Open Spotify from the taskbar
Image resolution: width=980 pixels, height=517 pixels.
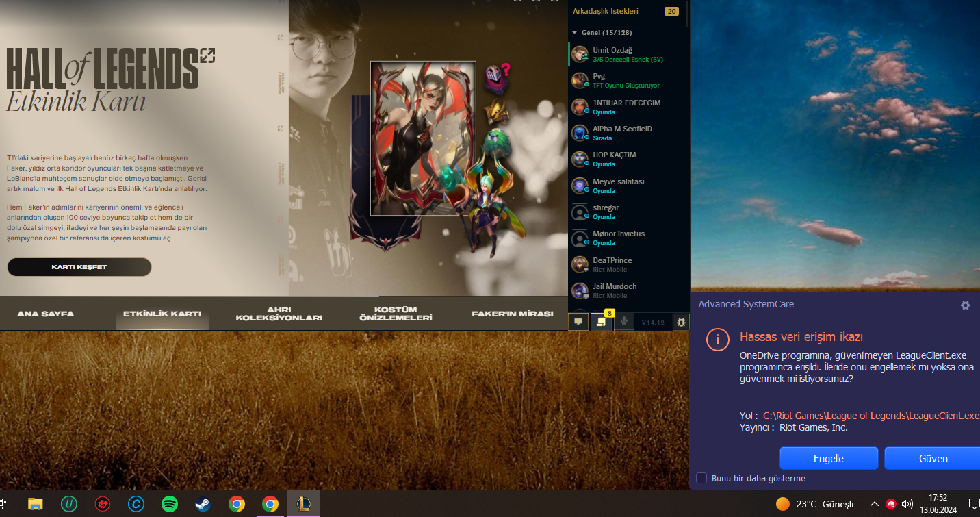pyautogui.click(x=170, y=504)
